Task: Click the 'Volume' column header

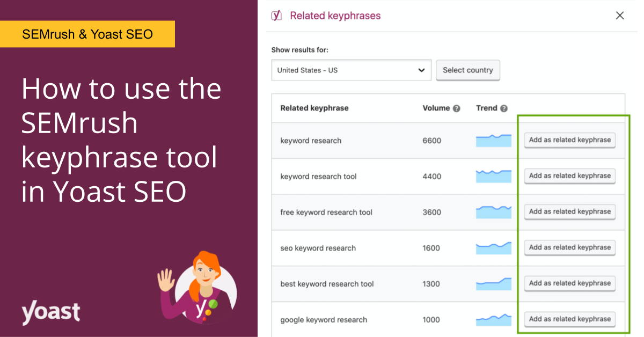Action: [436, 108]
